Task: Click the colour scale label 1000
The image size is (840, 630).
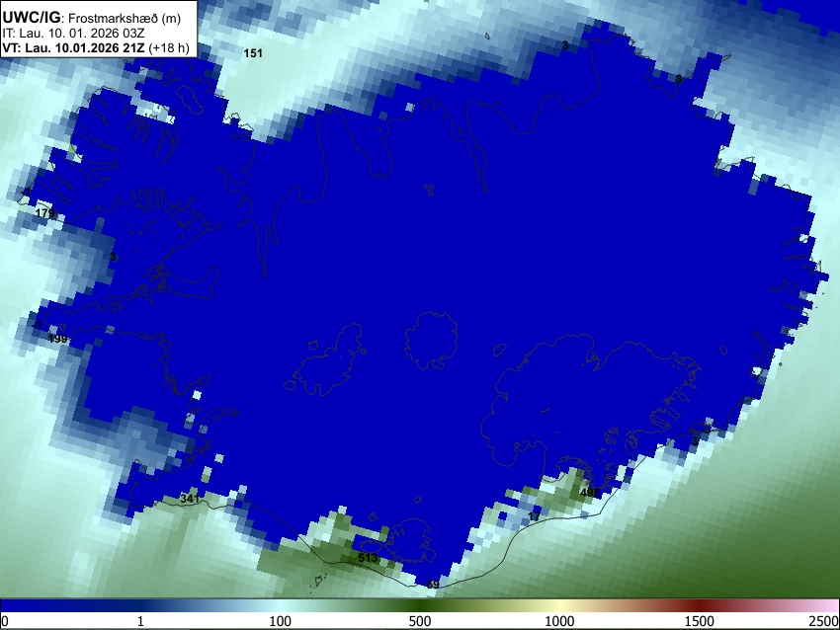Action: pyautogui.click(x=559, y=621)
